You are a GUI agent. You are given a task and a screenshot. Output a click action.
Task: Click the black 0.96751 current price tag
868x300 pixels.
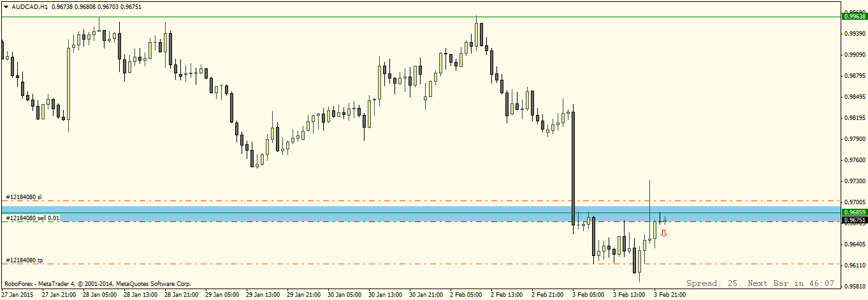(x=854, y=220)
